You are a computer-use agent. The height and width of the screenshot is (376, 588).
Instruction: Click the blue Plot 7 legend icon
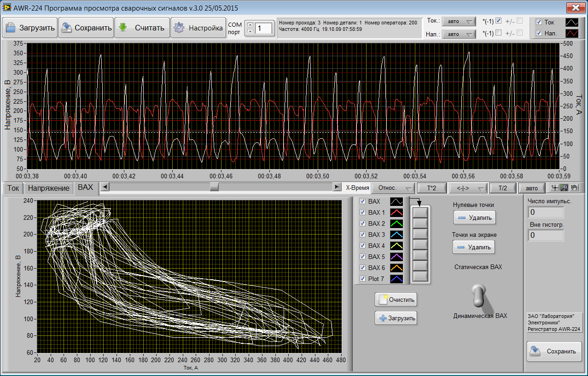click(x=396, y=279)
